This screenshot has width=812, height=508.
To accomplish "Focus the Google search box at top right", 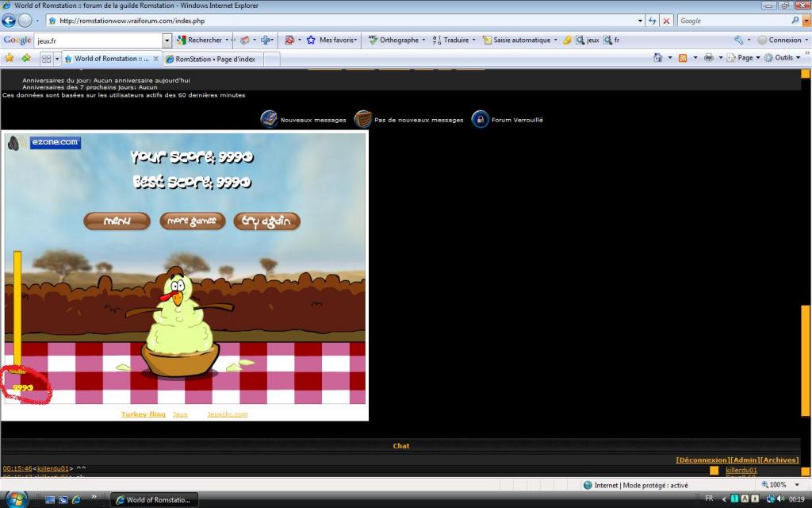I will 733,21.
